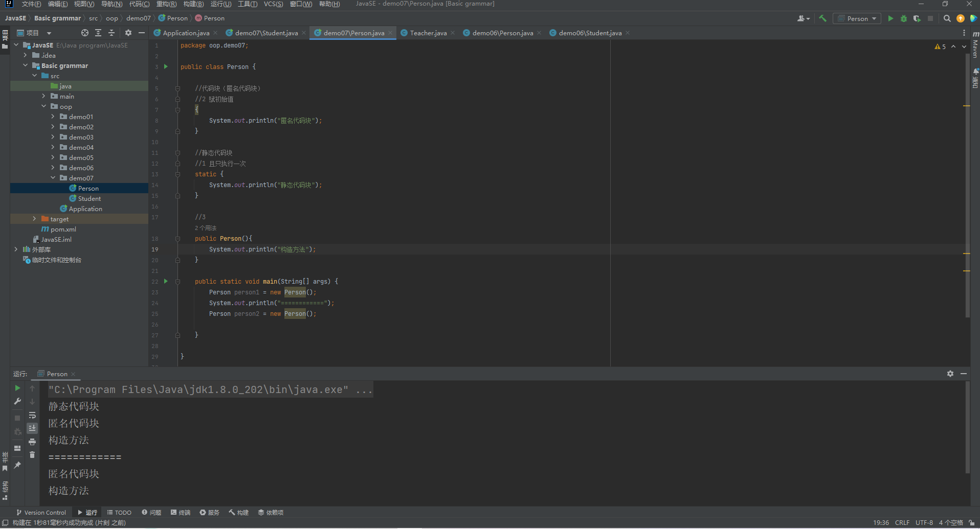980x529 pixels.
Task: Open the 运行(U) menu
Action: (221, 4)
